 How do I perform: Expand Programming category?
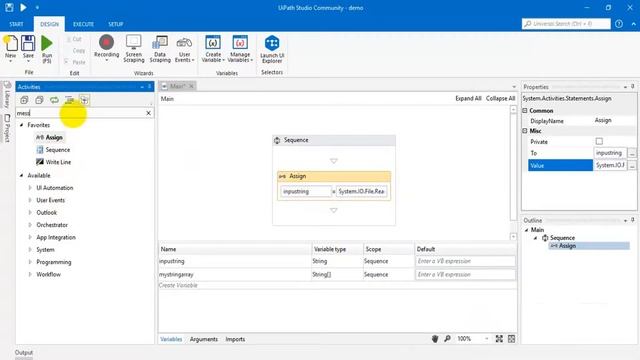tap(30, 262)
